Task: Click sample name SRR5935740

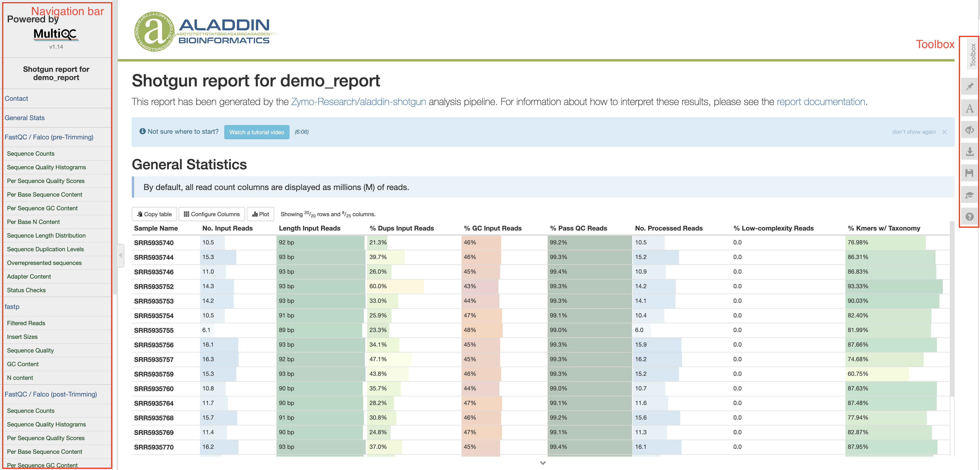Action: tap(154, 243)
